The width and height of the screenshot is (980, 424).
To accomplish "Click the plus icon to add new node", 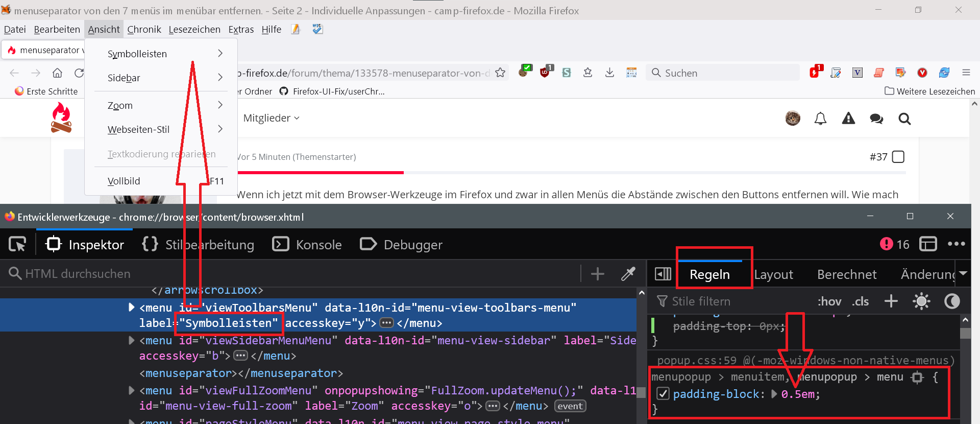I will (x=597, y=274).
